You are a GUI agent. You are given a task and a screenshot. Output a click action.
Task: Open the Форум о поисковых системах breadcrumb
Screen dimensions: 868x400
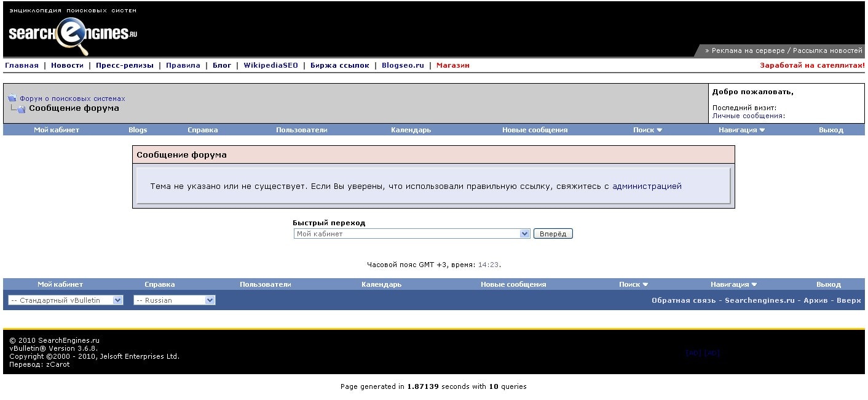pos(73,98)
